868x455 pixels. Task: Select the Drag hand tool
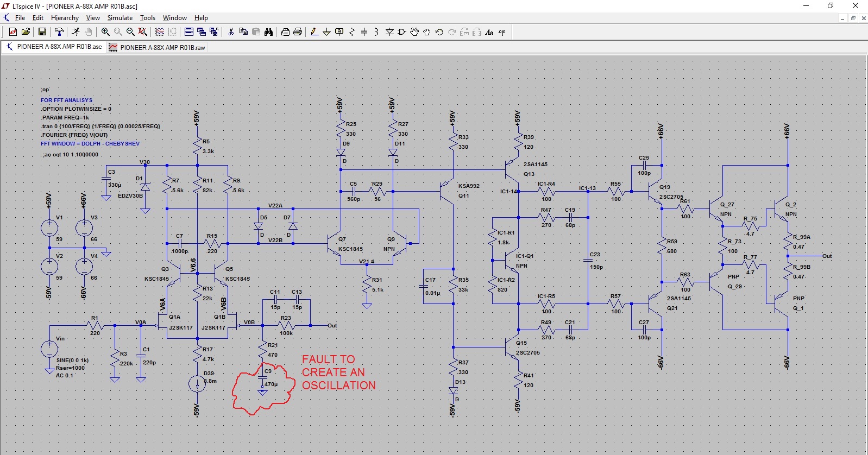(x=427, y=32)
